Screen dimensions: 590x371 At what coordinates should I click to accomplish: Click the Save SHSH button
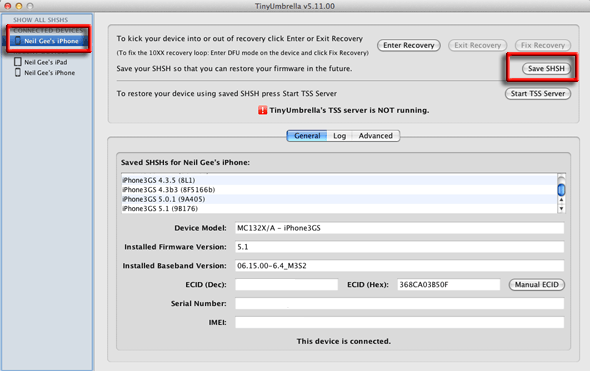(546, 68)
